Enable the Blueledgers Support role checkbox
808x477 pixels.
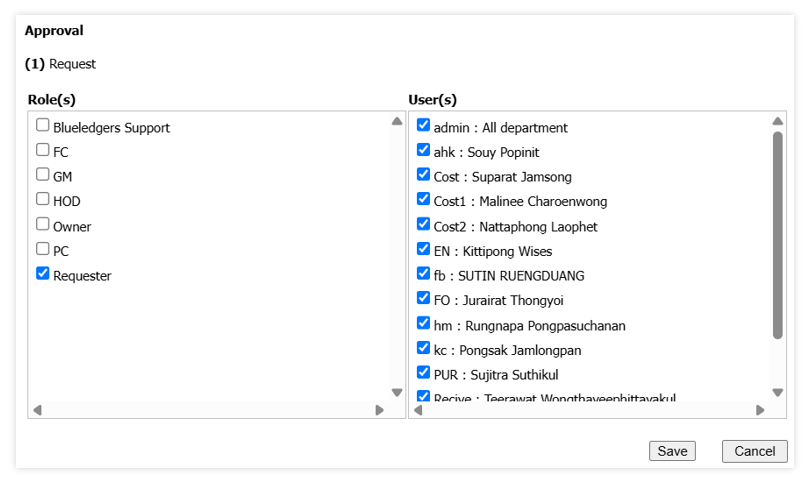coord(43,126)
